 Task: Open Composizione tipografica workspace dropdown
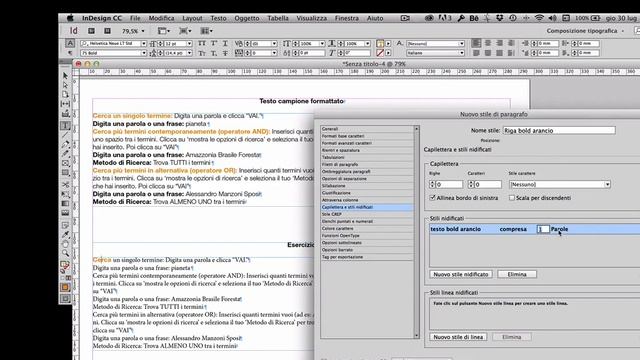(585, 31)
